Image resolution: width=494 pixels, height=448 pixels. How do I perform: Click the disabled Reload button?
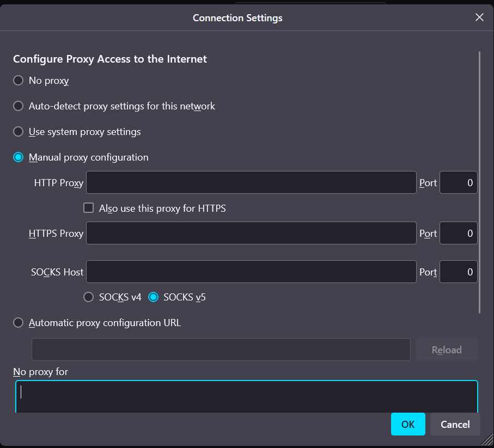tap(447, 349)
